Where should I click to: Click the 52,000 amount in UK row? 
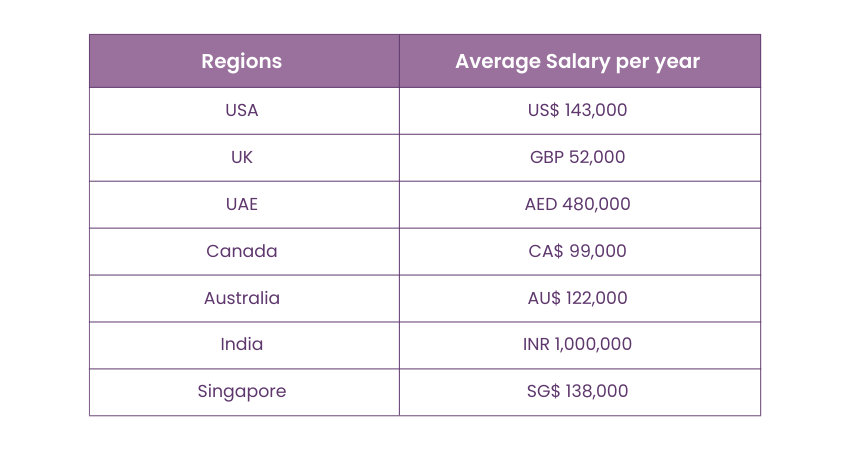[x=598, y=157]
